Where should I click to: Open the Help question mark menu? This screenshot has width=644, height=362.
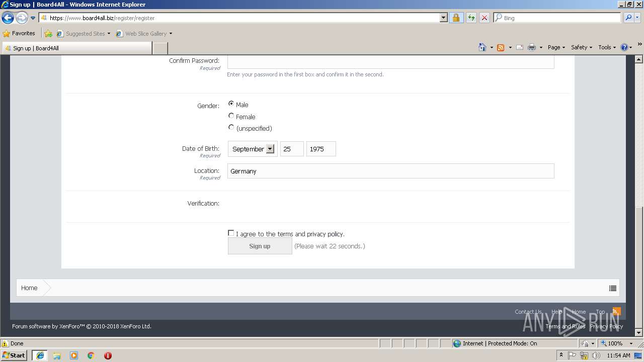pyautogui.click(x=626, y=47)
